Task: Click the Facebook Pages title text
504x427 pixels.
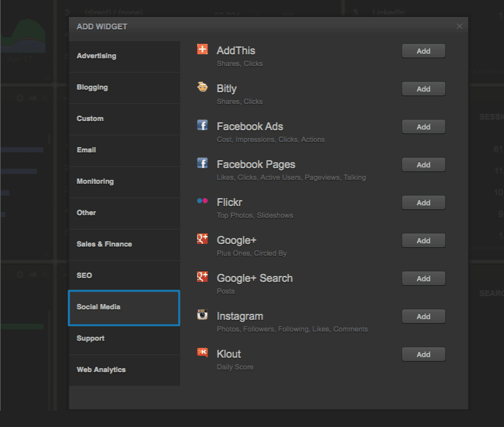Action: (x=256, y=165)
